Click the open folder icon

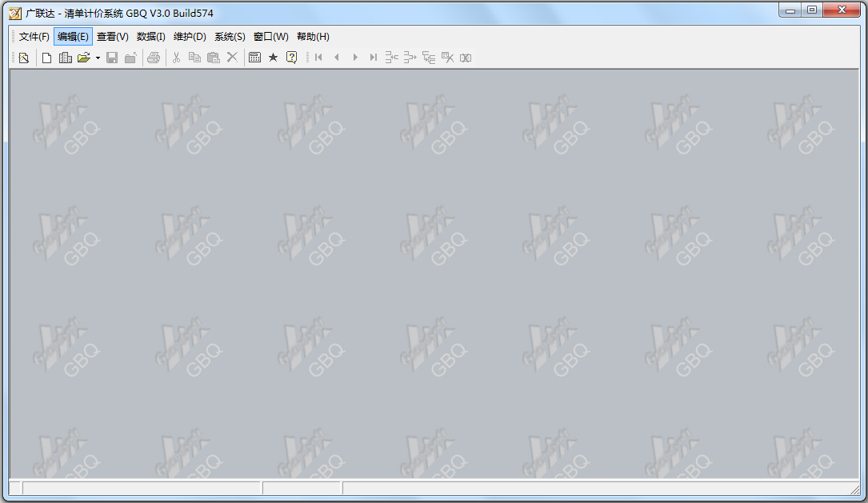83,58
